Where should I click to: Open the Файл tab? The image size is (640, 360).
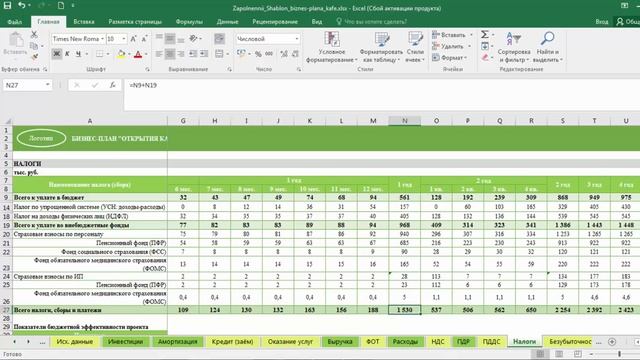point(15,22)
